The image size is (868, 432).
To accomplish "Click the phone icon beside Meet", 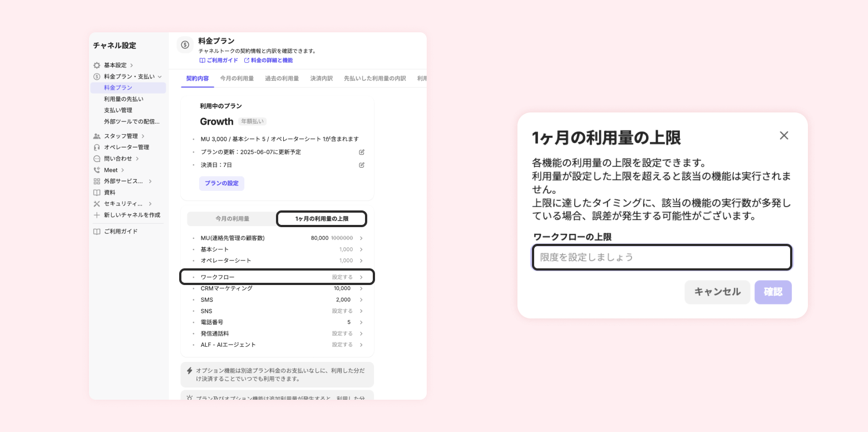I will coord(97,170).
